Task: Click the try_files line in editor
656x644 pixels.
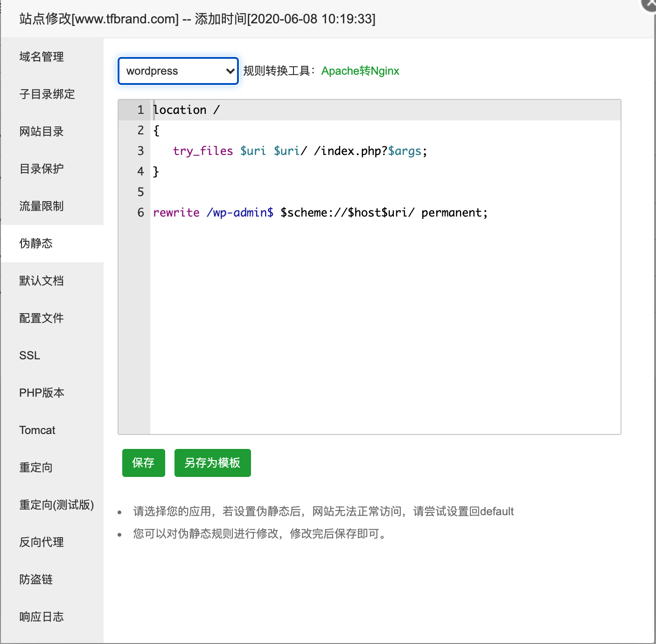Action: tap(300, 151)
